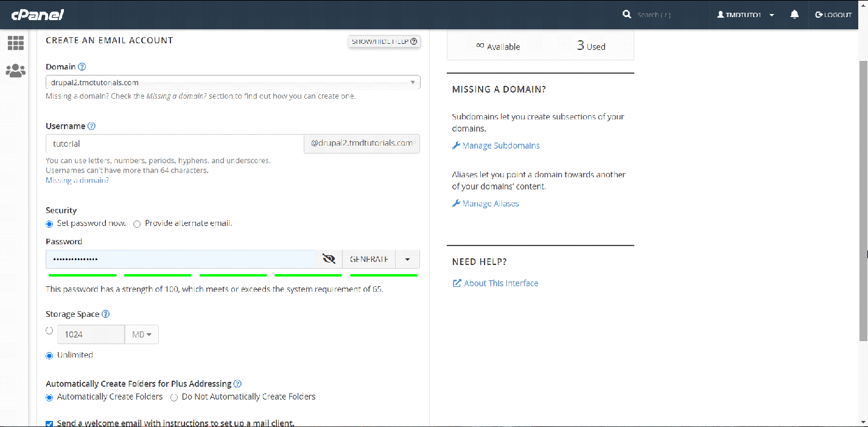Open the apps grid sidebar icon

coord(15,43)
